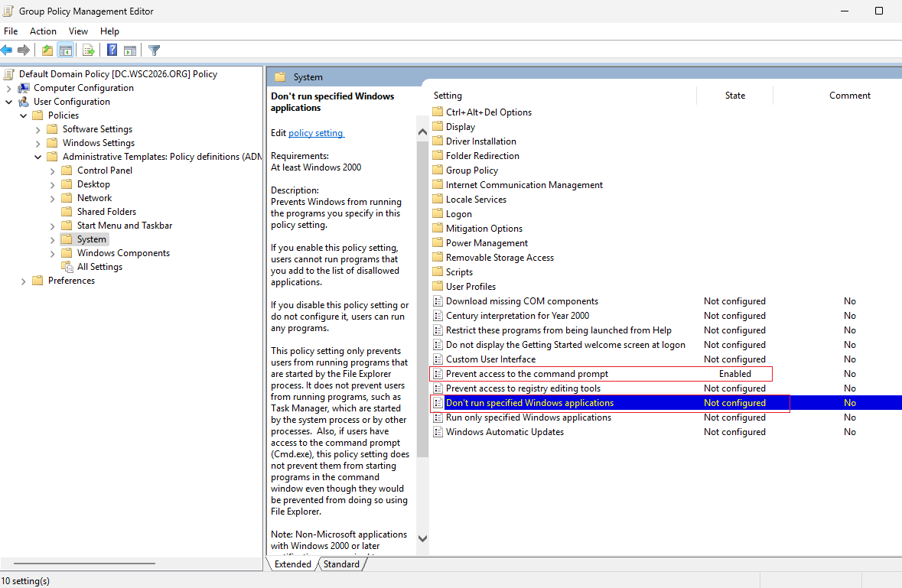Open the Removable Storage Access folder
The image size is (902, 588).
click(500, 258)
